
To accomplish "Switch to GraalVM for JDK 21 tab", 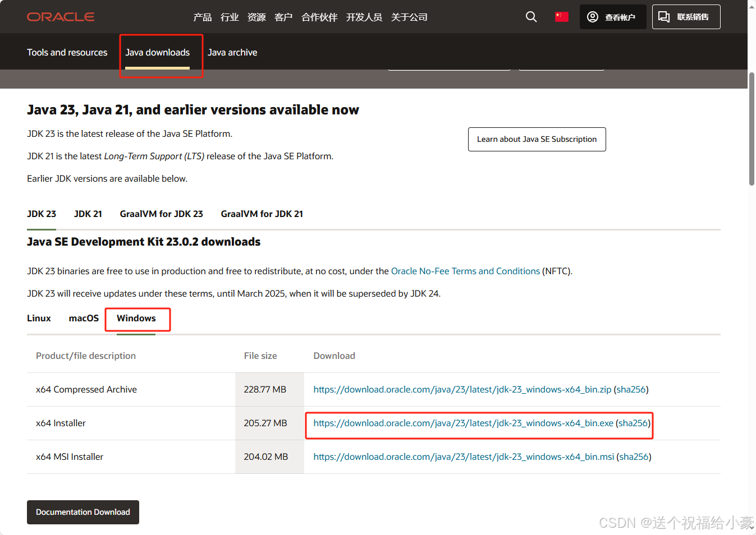I will point(262,214).
